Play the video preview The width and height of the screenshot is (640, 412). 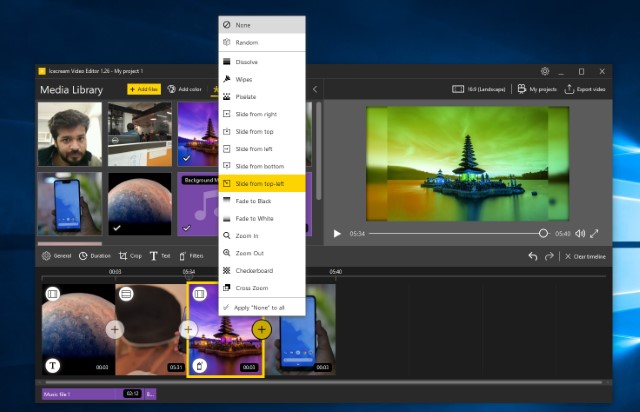pos(337,234)
